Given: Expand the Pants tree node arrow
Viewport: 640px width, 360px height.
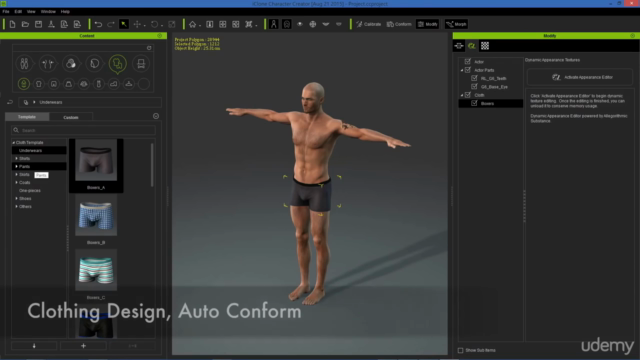Looking at the screenshot, I should 16,167.
